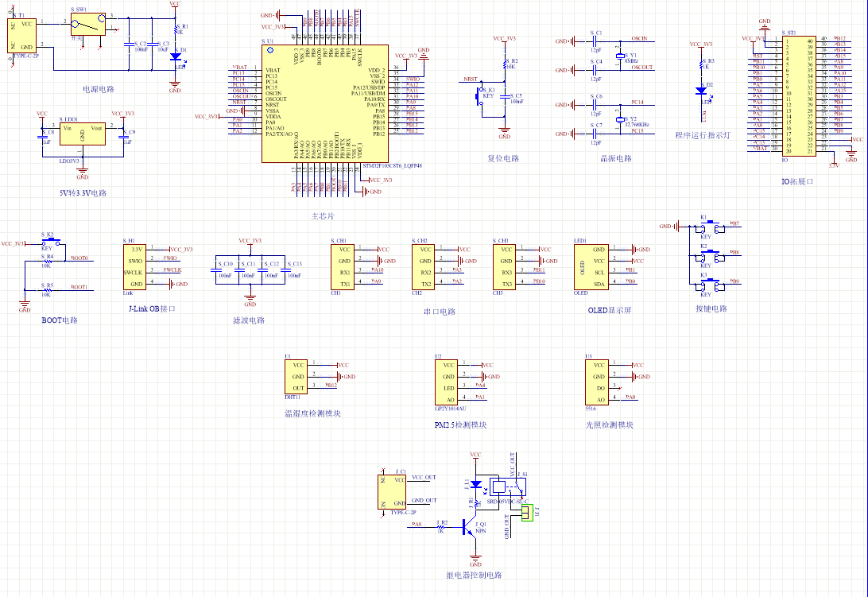Click the BOOT0 net label
The width and height of the screenshot is (868, 597).
coord(79,258)
